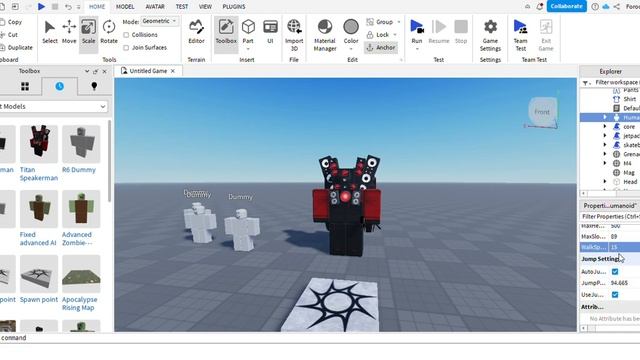The image size is (640, 360).
Task: Open Toolbox marketplace grid tab
Action: click(25, 87)
